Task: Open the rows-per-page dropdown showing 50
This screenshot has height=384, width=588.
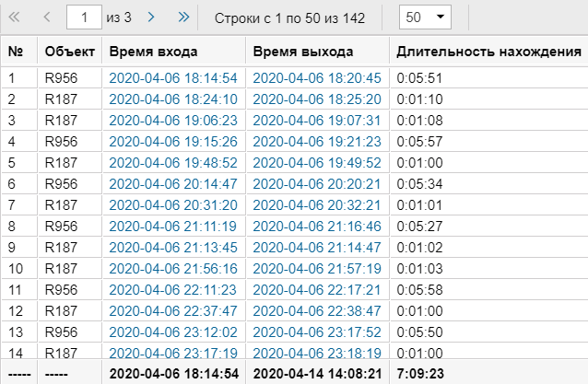Action: (x=424, y=17)
